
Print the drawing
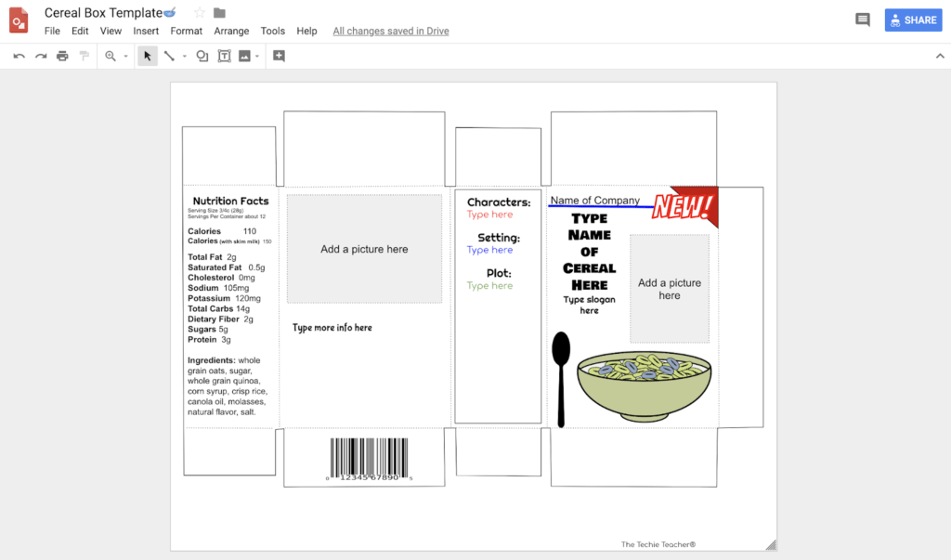(62, 56)
